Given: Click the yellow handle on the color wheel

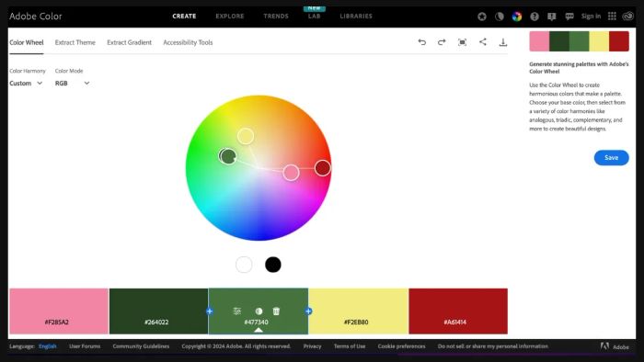Looking at the screenshot, I should click(246, 136).
